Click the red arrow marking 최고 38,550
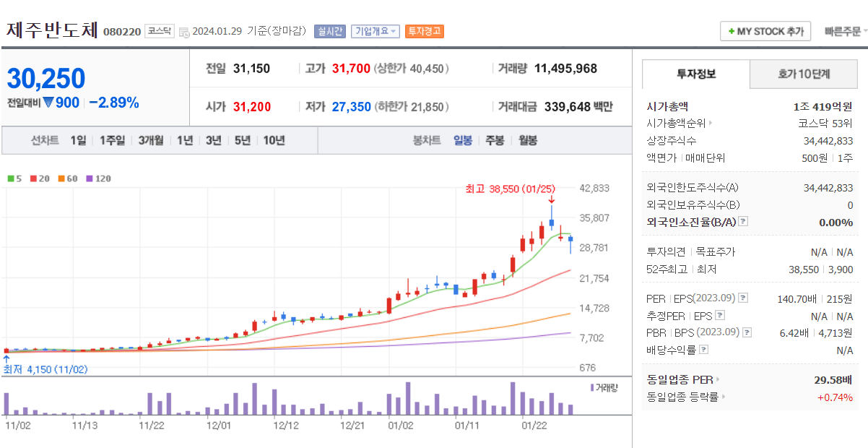The height and width of the screenshot is (448, 868). pyautogui.click(x=551, y=199)
